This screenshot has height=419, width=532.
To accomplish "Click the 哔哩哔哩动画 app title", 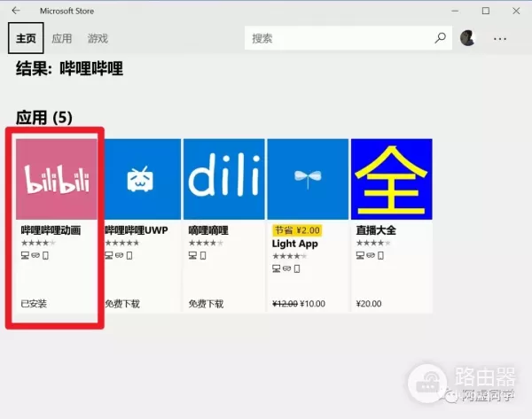I will pos(51,230).
